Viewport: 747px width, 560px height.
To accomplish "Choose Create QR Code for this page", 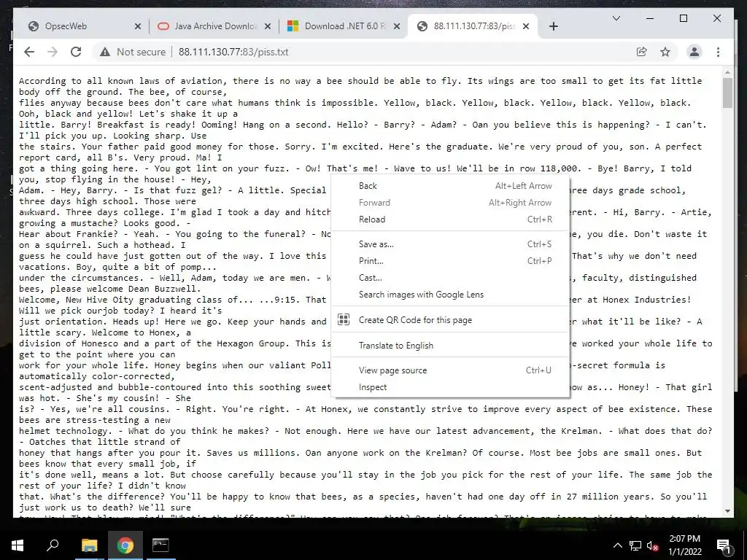I will (x=450, y=319).
